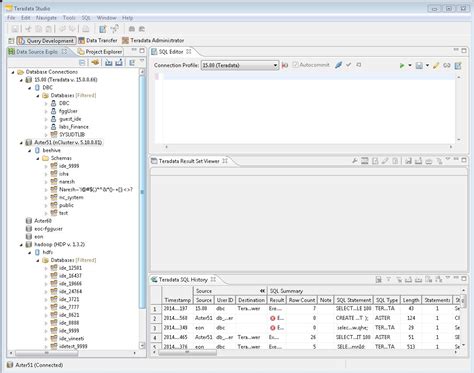Viewport: 474px width, 373px height.
Task: Open the Navigate menu
Action: tap(46, 18)
